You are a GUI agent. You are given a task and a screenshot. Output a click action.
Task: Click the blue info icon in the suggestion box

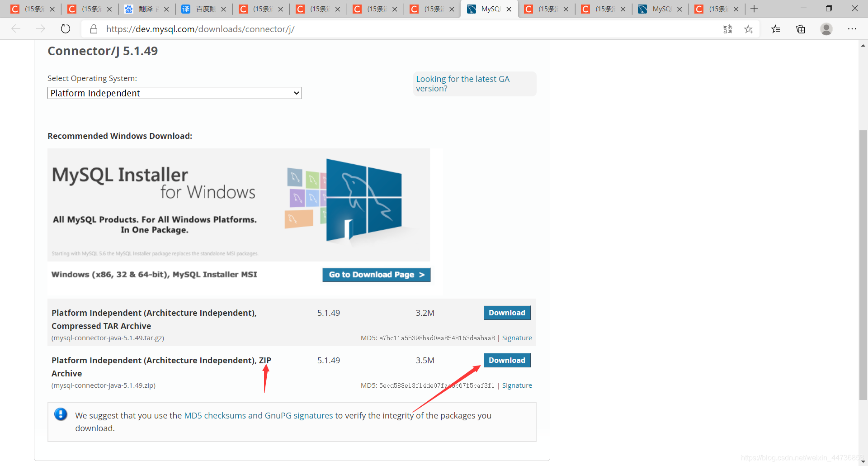[x=61, y=414]
